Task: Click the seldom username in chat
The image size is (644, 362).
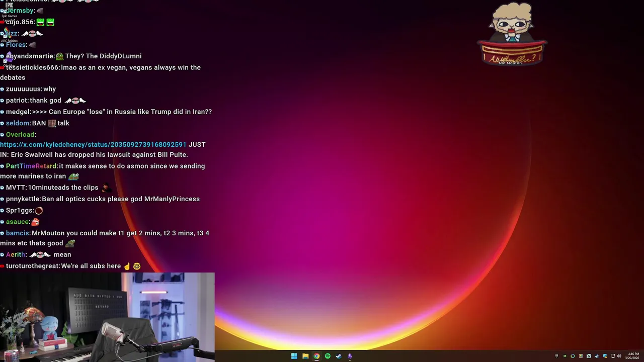Action: click(x=18, y=123)
